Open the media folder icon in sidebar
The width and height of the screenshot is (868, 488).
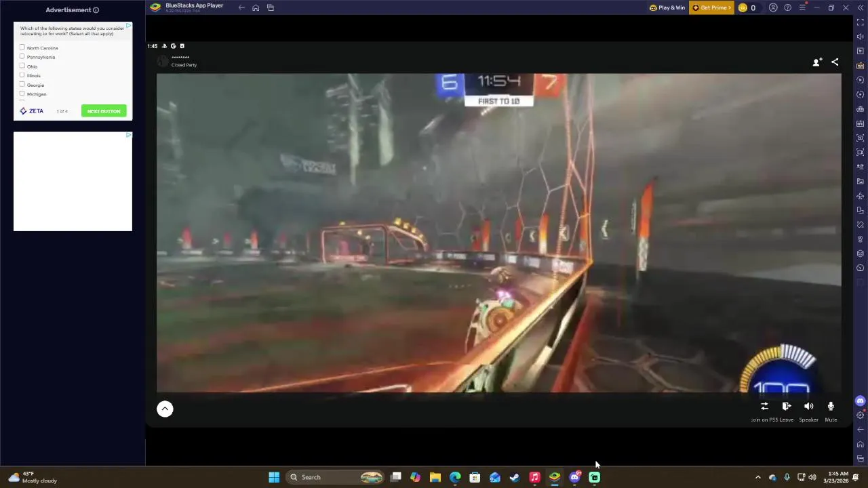[x=861, y=182]
